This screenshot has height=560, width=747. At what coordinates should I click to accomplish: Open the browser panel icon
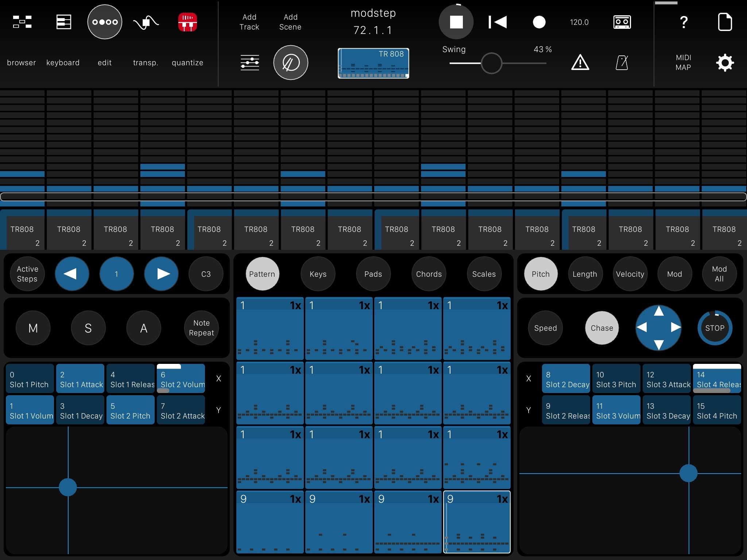(22, 22)
